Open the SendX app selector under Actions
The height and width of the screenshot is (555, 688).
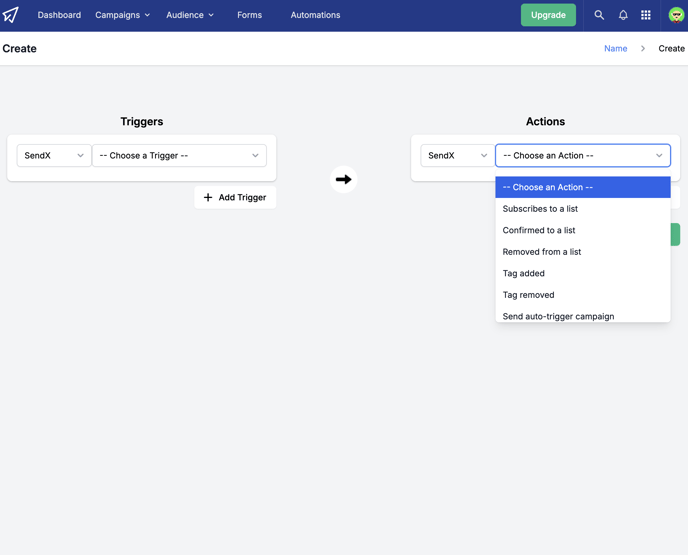point(458,155)
